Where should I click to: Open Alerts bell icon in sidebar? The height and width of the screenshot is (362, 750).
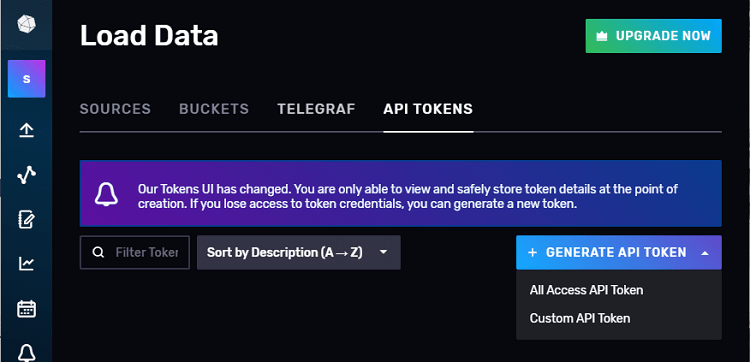coord(26,353)
